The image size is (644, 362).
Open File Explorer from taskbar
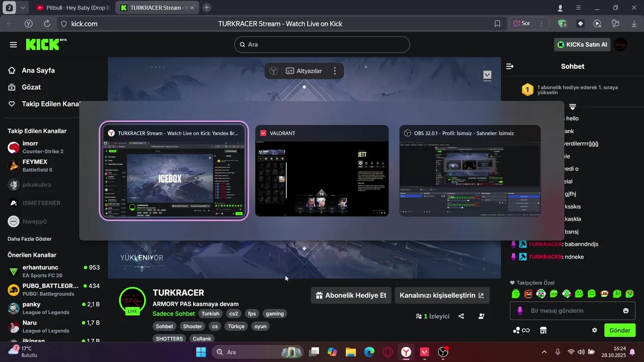(x=351, y=352)
